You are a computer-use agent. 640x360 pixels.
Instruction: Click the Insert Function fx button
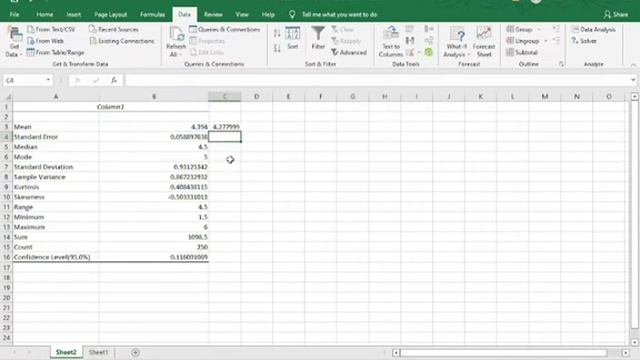pos(114,80)
